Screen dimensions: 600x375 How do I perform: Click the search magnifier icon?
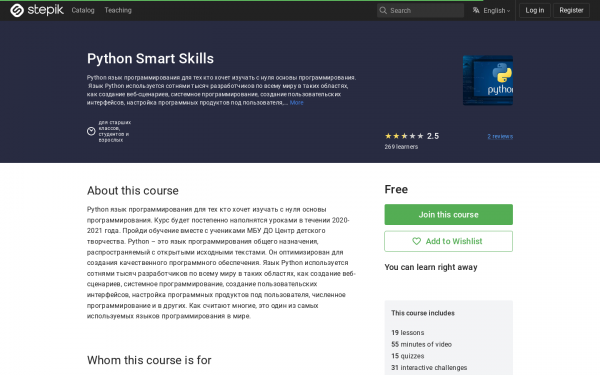tap(383, 10)
